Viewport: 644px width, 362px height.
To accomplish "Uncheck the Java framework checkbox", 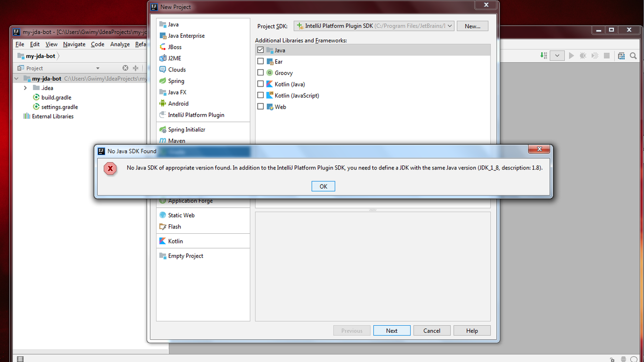I will click(260, 50).
